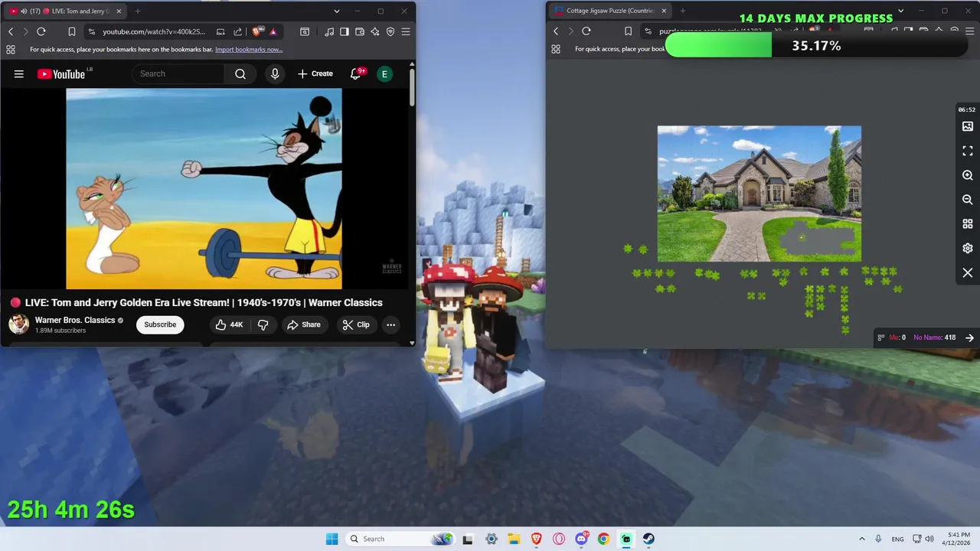The width and height of the screenshot is (980, 551).
Task: Go back in the YouTube browser window
Action: (x=11, y=31)
